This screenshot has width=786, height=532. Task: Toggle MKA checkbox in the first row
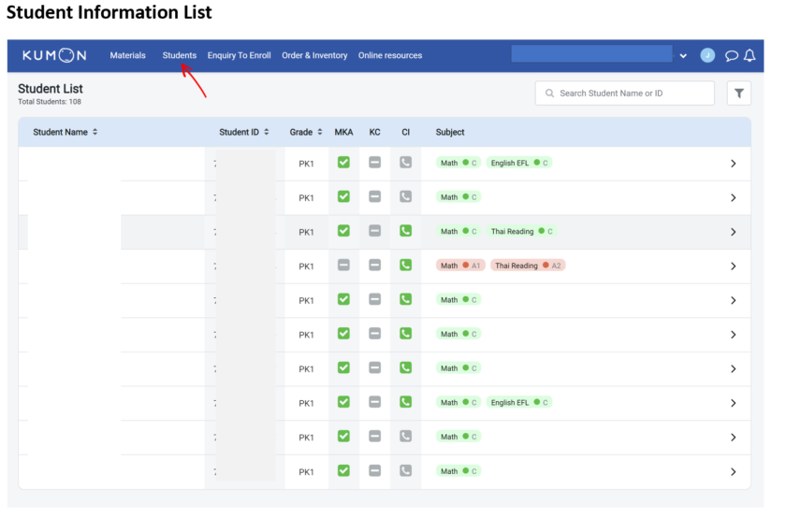(x=343, y=163)
